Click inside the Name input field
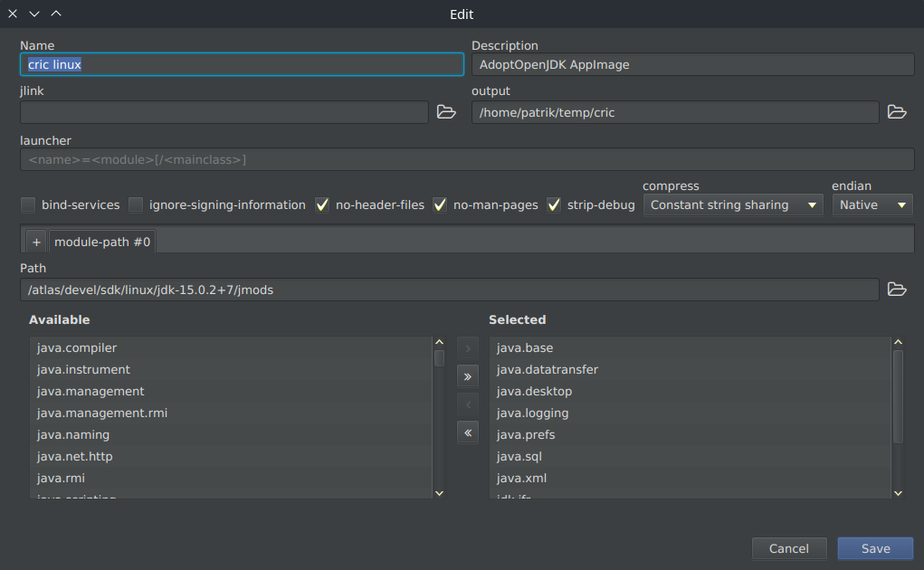 tap(242, 64)
